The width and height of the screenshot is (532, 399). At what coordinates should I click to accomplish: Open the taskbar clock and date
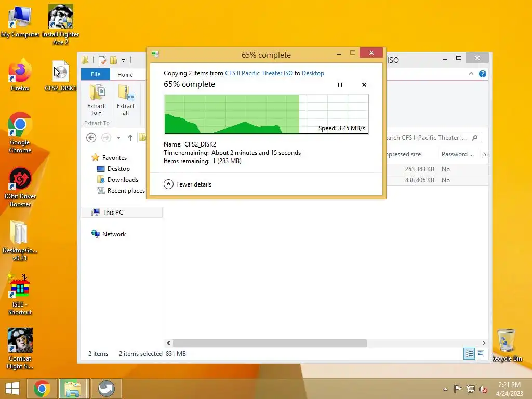509,389
